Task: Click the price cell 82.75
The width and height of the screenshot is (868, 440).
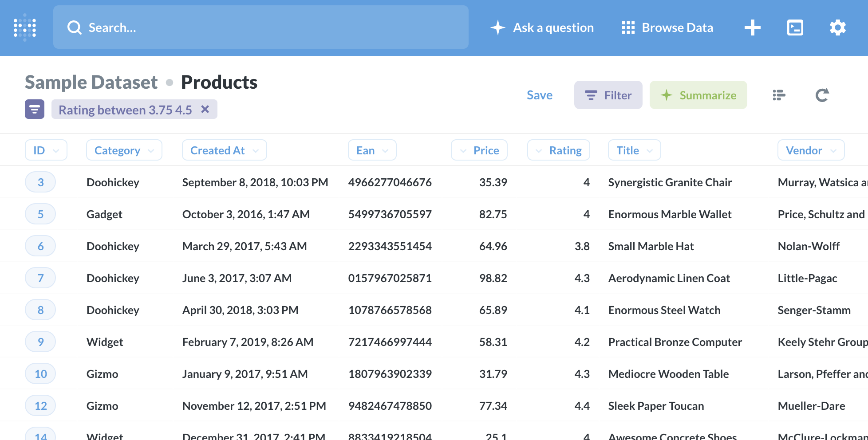Action: point(493,214)
